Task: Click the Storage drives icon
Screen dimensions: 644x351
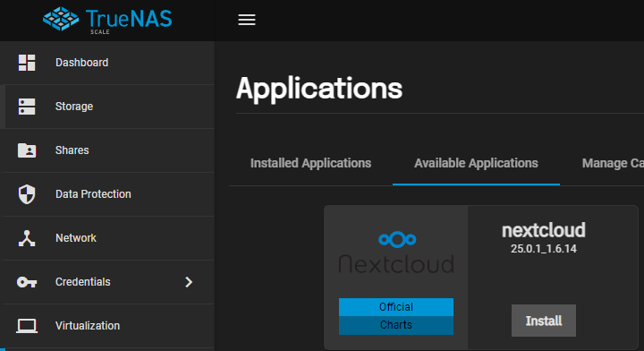Action: coord(27,107)
